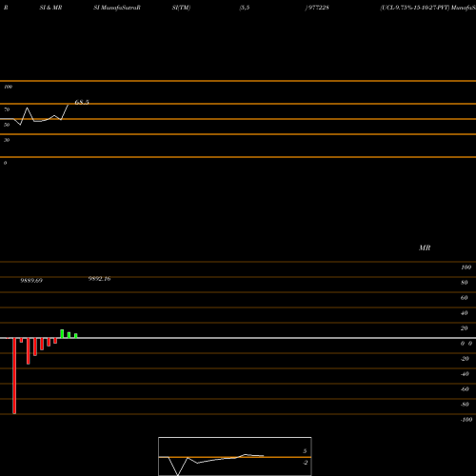Click the 50 level label on RSI axis
This screenshot has width=476, height=476.
pyautogui.click(x=7, y=125)
